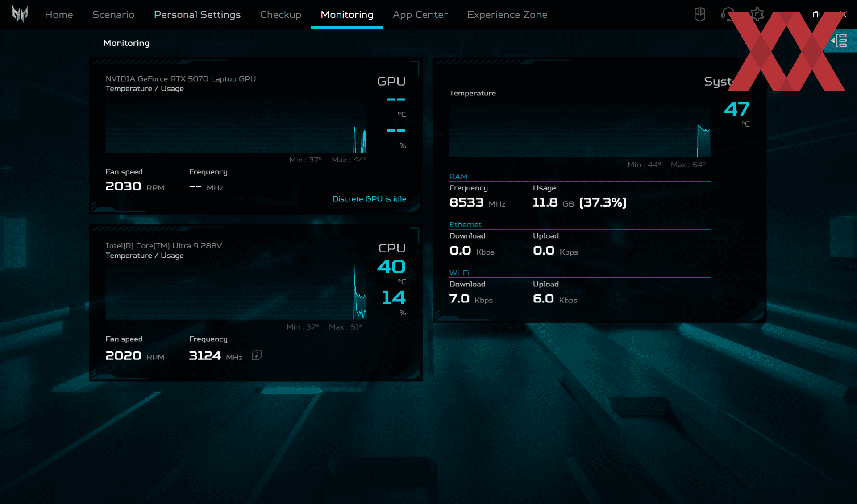Go to the Home tab
This screenshot has width=857, height=504.
(x=58, y=14)
